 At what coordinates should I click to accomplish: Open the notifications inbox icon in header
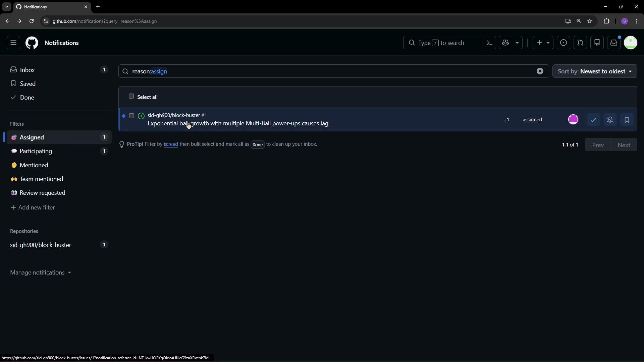point(614,43)
